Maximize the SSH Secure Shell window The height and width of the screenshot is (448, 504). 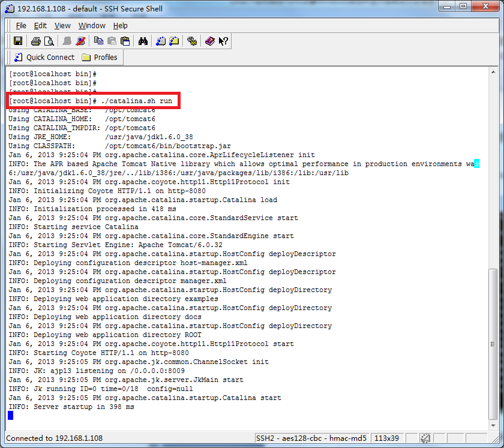463,7
